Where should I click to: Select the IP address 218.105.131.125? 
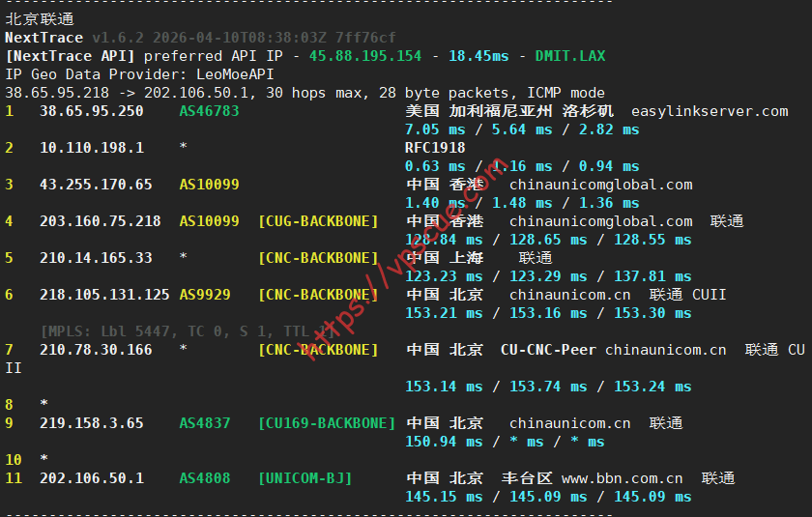tap(104, 295)
